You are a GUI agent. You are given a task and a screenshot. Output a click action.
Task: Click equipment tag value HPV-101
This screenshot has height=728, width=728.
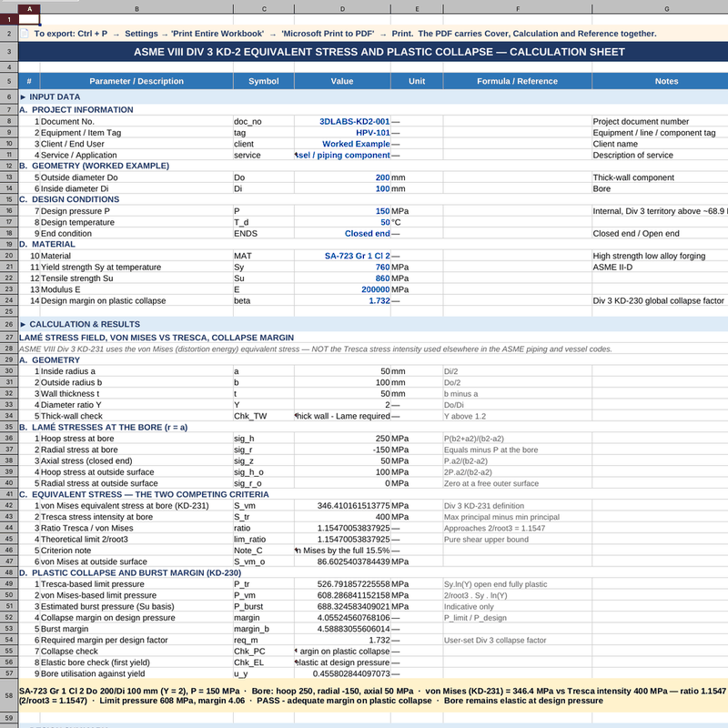(x=373, y=132)
